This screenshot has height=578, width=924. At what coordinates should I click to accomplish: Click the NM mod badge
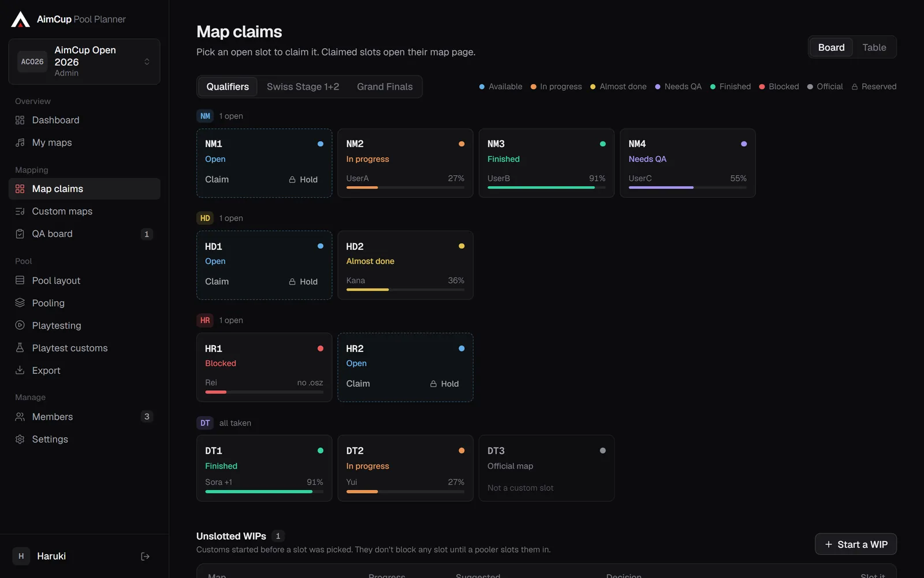tap(205, 116)
